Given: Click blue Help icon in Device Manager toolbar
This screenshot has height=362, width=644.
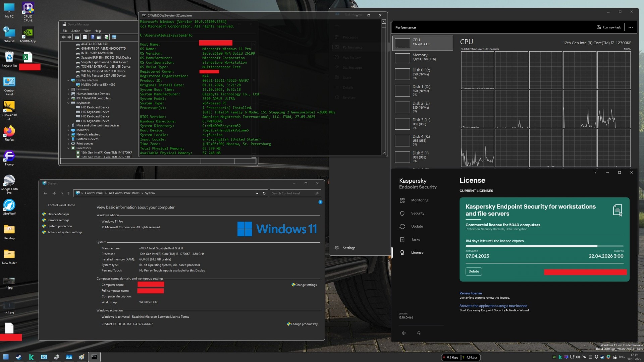Looking at the screenshot, I should point(93,37).
